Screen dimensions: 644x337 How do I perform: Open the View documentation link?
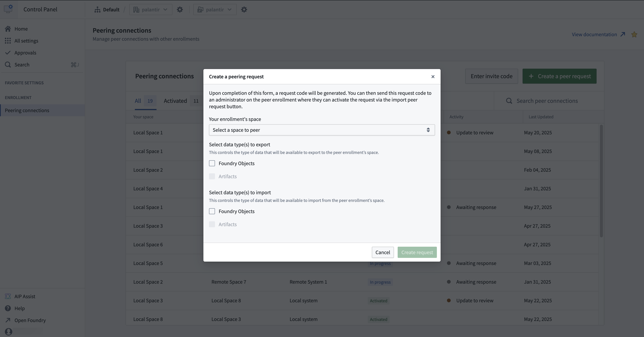[x=595, y=34]
